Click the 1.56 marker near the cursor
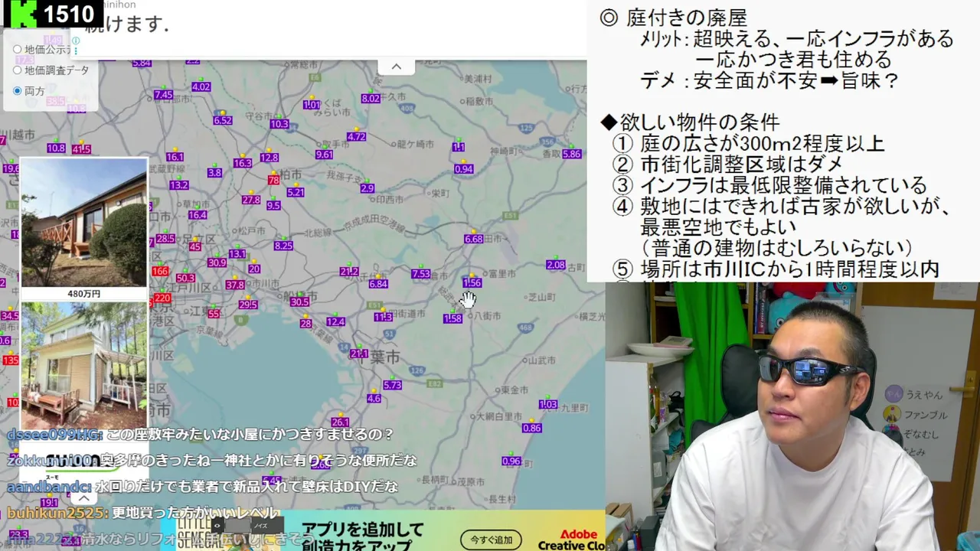 point(472,283)
